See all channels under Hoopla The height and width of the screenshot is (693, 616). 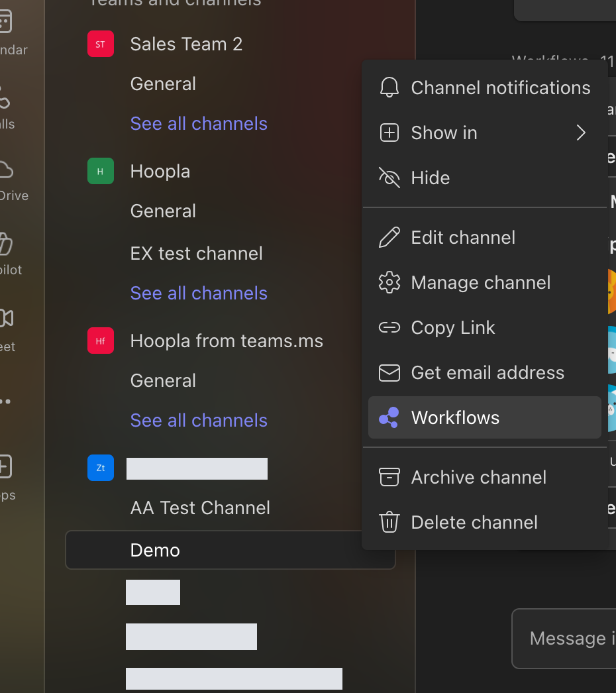pyautogui.click(x=199, y=293)
